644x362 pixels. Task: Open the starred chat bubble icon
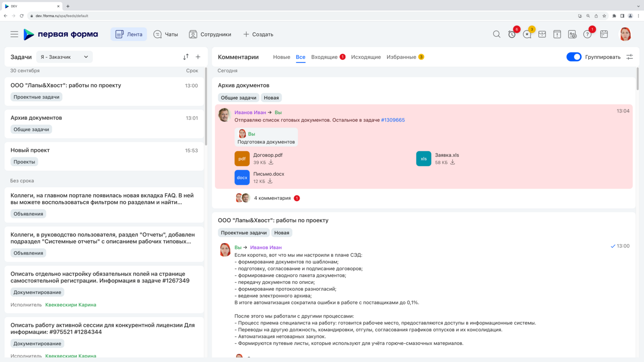(x=527, y=34)
